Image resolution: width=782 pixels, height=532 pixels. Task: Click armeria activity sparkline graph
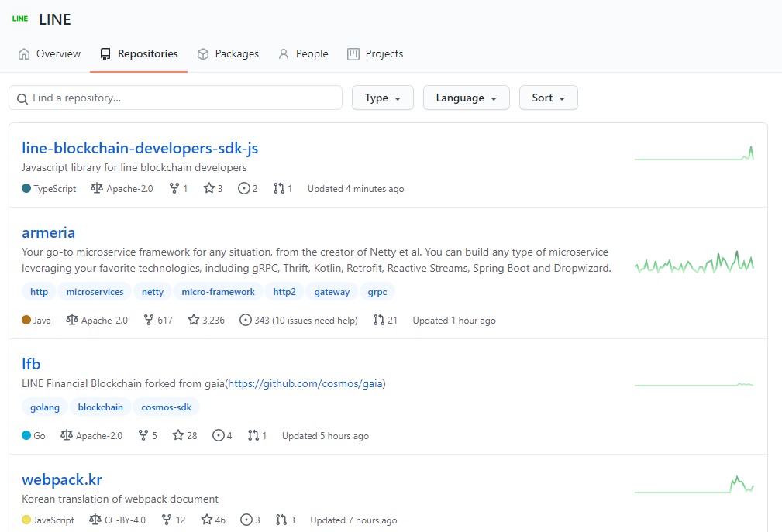(694, 262)
